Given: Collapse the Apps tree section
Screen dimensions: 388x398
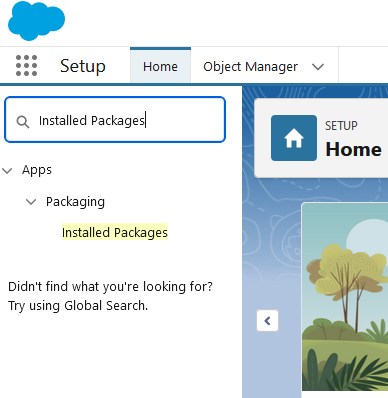Looking at the screenshot, I should coord(7,171).
